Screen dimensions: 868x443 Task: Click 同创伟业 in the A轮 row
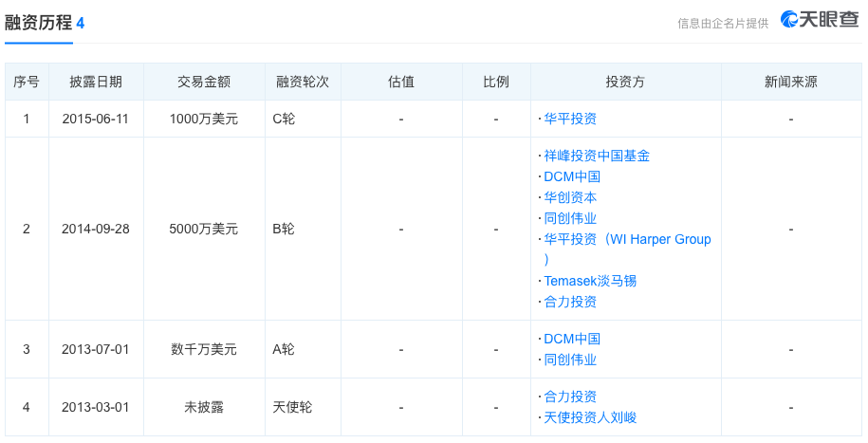(x=570, y=360)
